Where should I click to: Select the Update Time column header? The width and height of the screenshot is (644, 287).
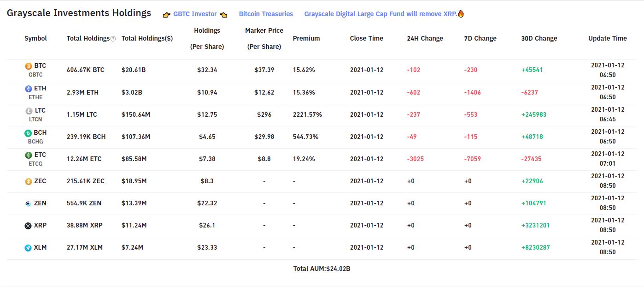tap(608, 38)
